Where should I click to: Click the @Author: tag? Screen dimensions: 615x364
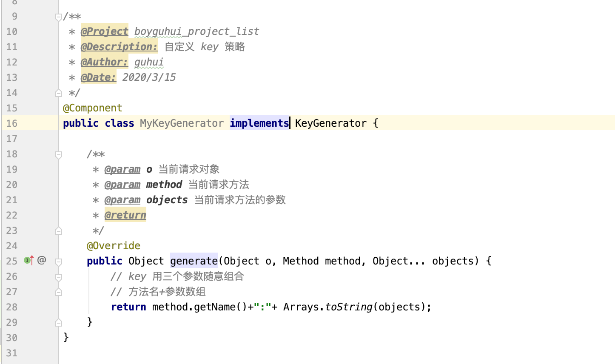pyautogui.click(x=105, y=62)
